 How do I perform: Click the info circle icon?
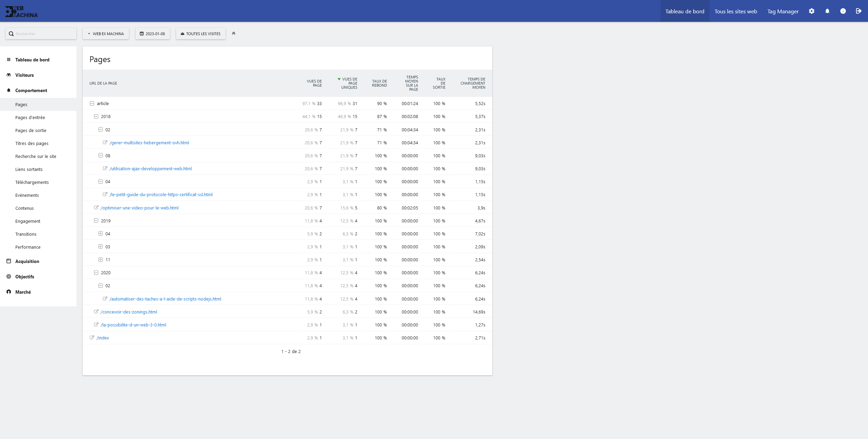click(843, 11)
